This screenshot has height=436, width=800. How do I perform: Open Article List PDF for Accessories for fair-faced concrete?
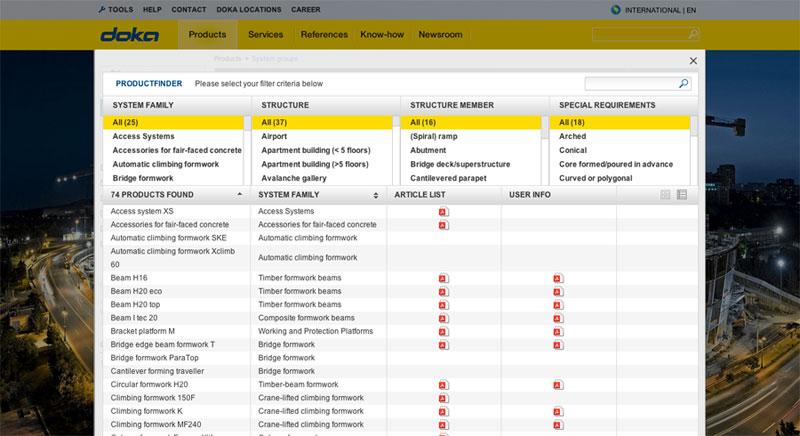pos(443,225)
